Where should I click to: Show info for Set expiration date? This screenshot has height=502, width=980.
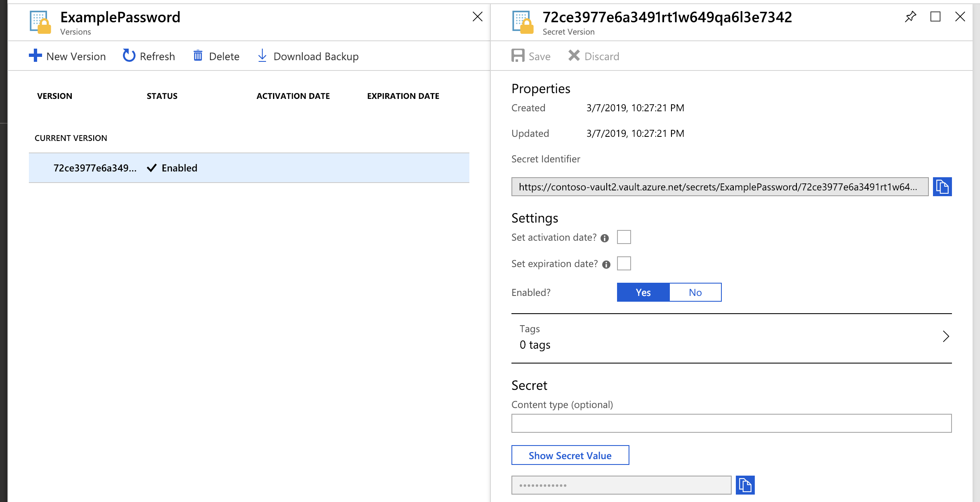pos(606,265)
